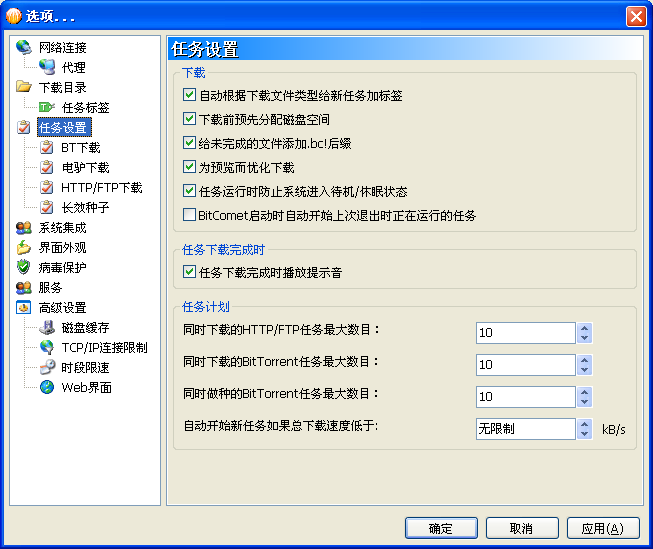Click the BitComet icon in title bar

coord(14,16)
